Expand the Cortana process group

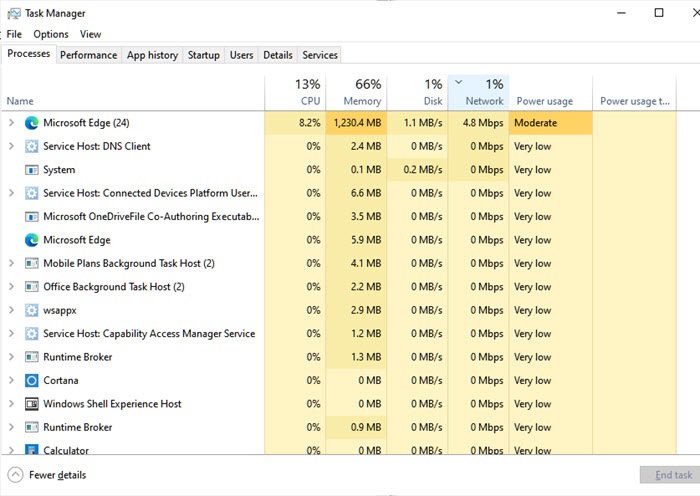click(x=12, y=380)
